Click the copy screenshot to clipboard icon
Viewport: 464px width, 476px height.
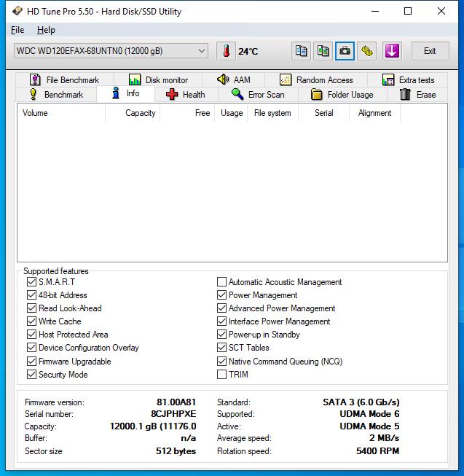(323, 51)
